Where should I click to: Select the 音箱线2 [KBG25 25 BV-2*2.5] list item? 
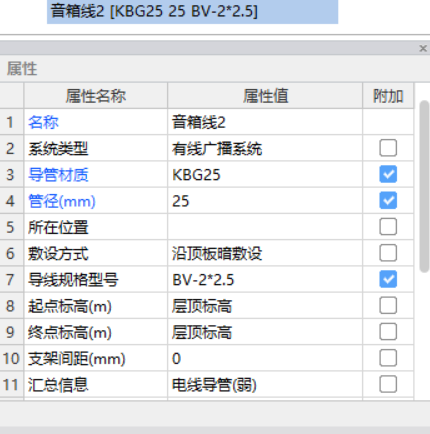[x=192, y=11]
